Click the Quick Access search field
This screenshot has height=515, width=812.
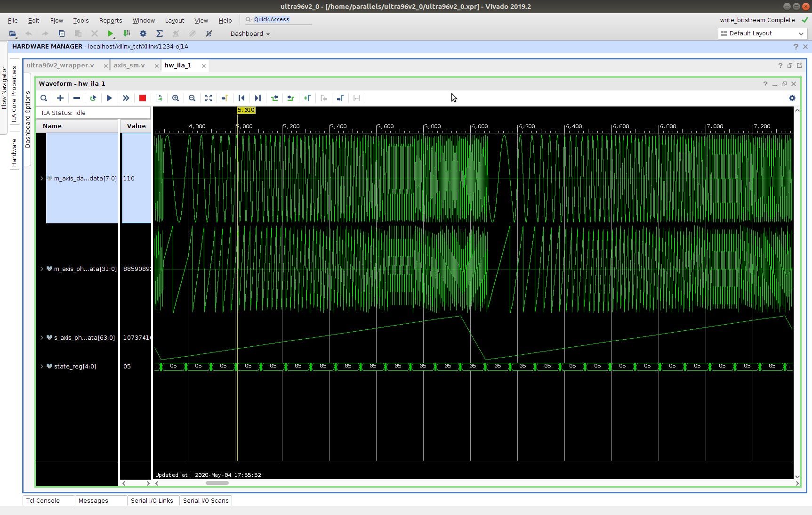point(278,19)
